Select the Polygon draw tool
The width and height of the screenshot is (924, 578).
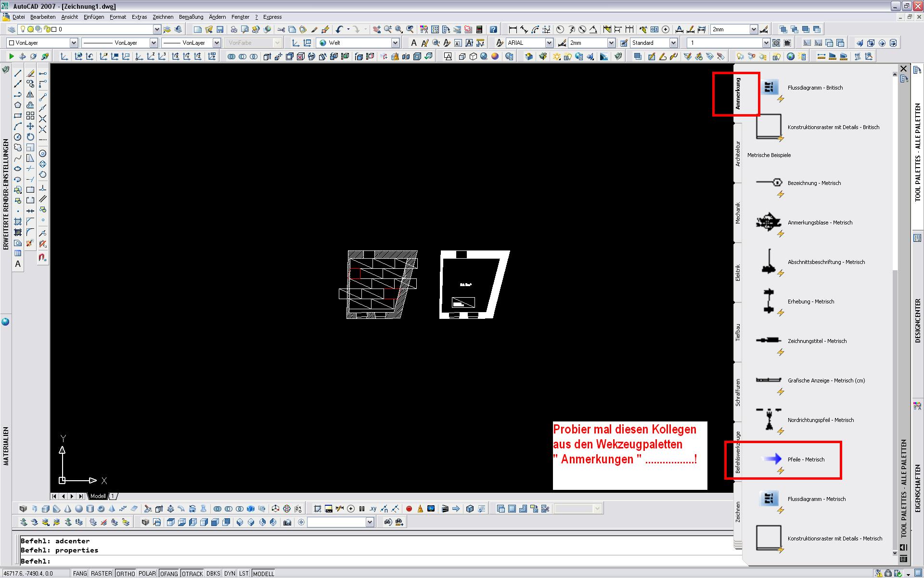click(x=18, y=105)
